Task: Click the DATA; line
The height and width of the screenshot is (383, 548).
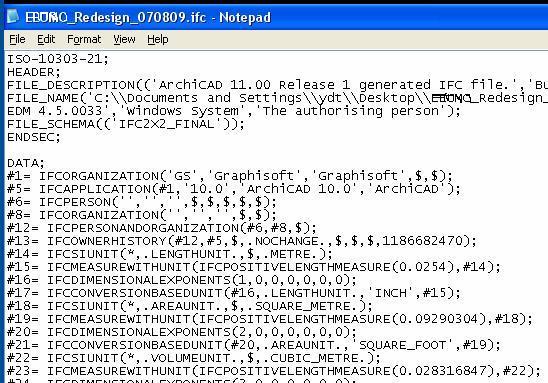Action: [x=26, y=163]
